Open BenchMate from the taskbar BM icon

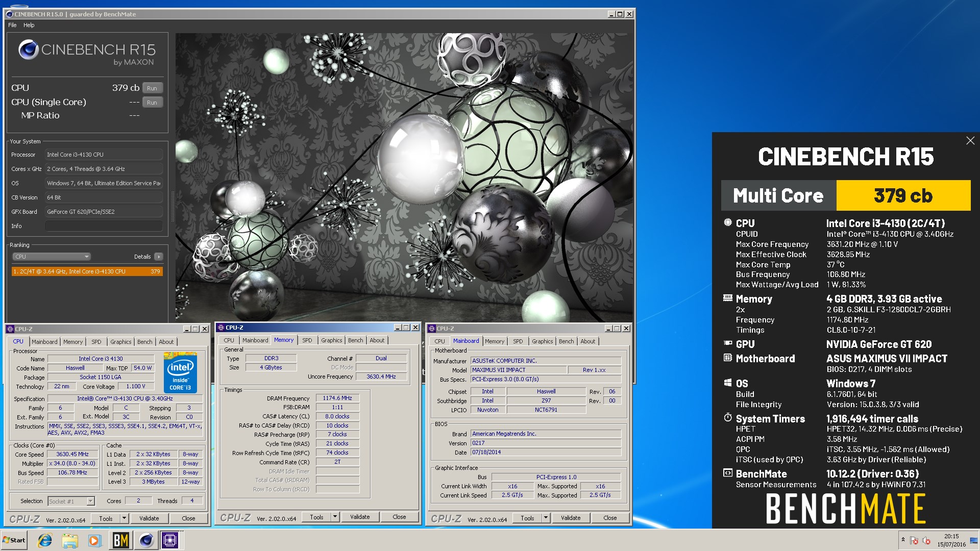tap(120, 540)
